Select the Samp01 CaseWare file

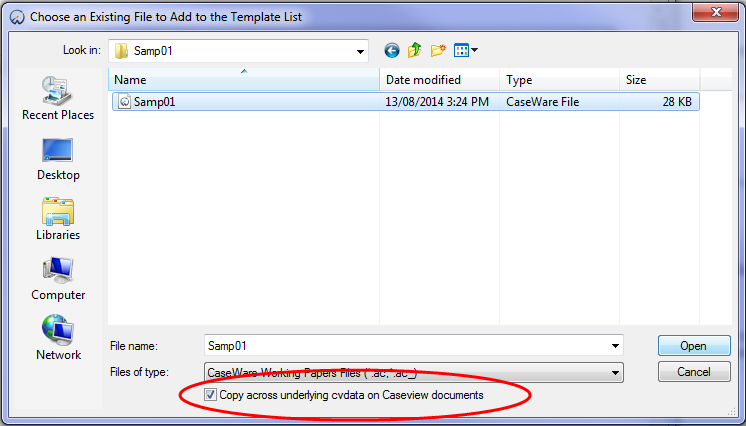click(x=405, y=102)
